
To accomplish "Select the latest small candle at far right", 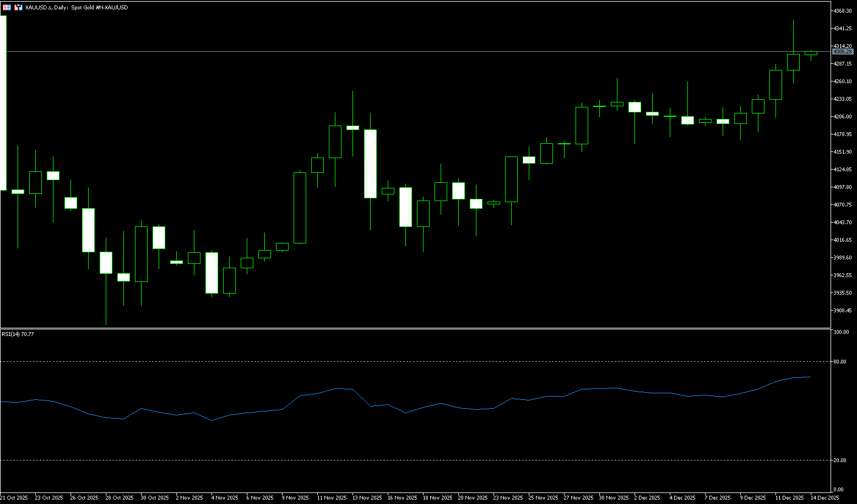I will tap(811, 53).
